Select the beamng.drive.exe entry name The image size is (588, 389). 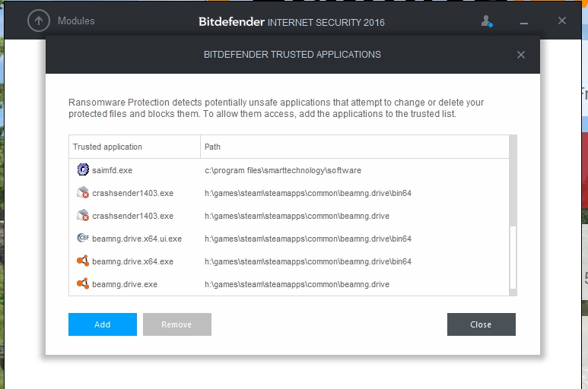(125, 284)
